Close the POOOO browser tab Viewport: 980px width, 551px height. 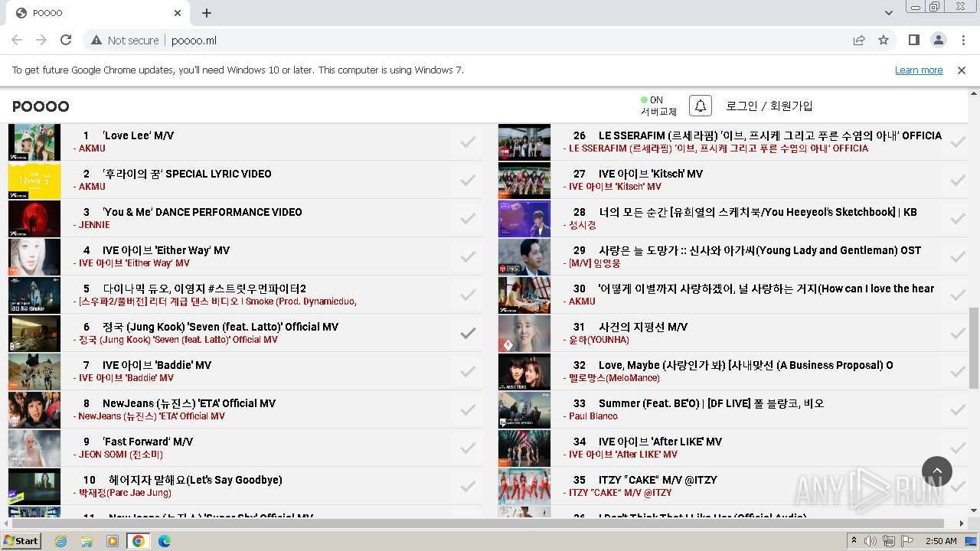click(178, 13)
